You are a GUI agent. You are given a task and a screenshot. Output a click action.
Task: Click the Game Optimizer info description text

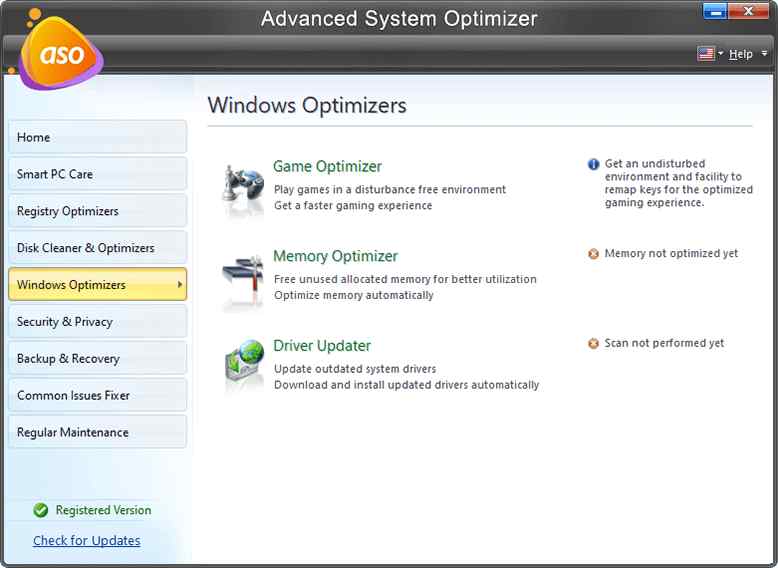(x=679, y=183)
